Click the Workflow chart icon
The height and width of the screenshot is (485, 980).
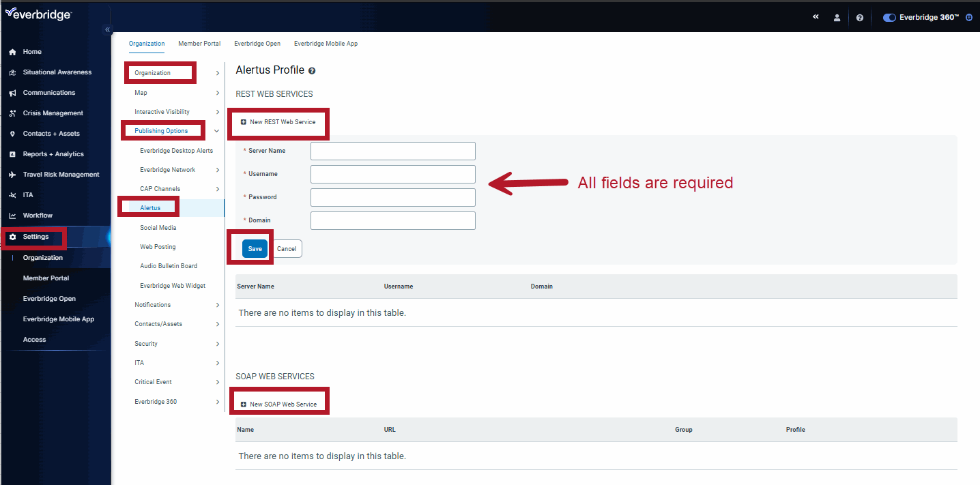(12, 216)
